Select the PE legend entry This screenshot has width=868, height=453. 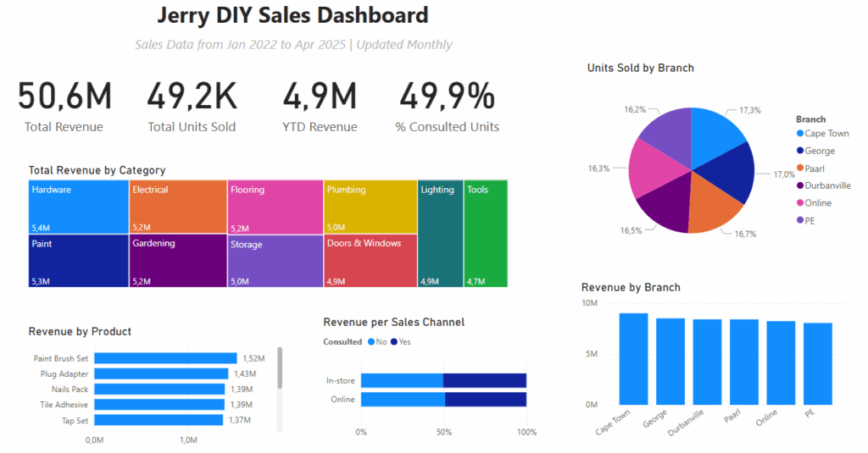click(805, 221)
